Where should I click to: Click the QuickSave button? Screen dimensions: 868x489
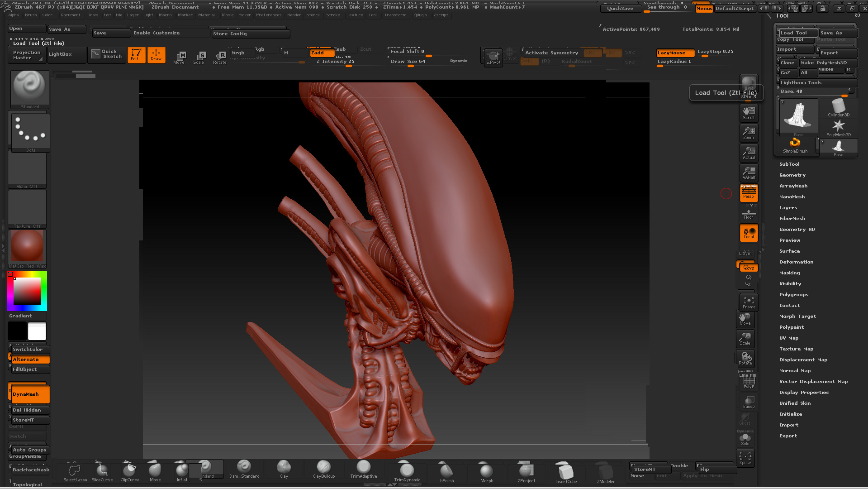click(x=620, y=9)
